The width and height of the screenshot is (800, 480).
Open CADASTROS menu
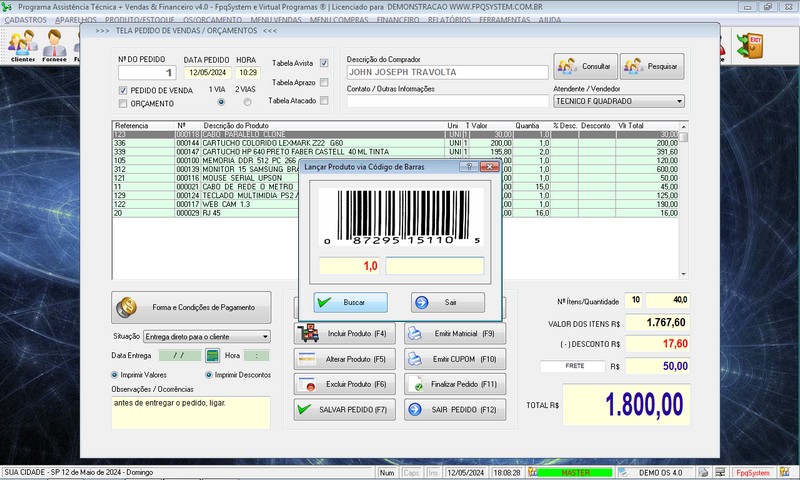click(26, 20)
